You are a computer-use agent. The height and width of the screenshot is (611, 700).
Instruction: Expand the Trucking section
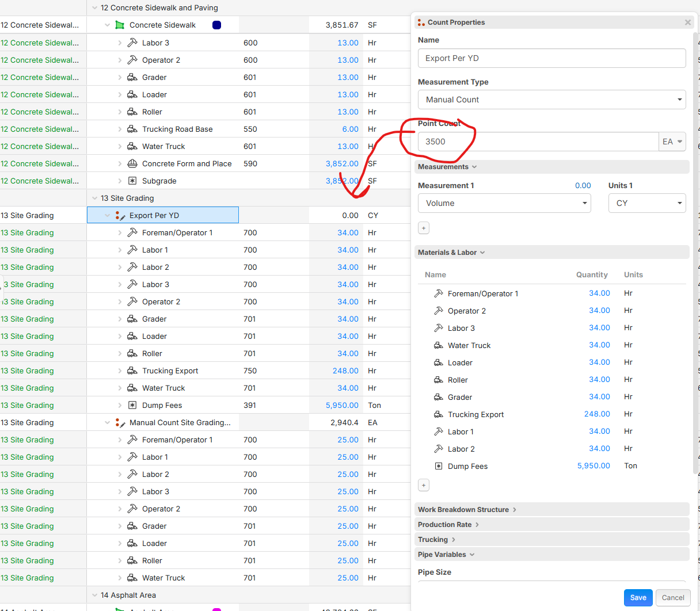click(436, 540)
